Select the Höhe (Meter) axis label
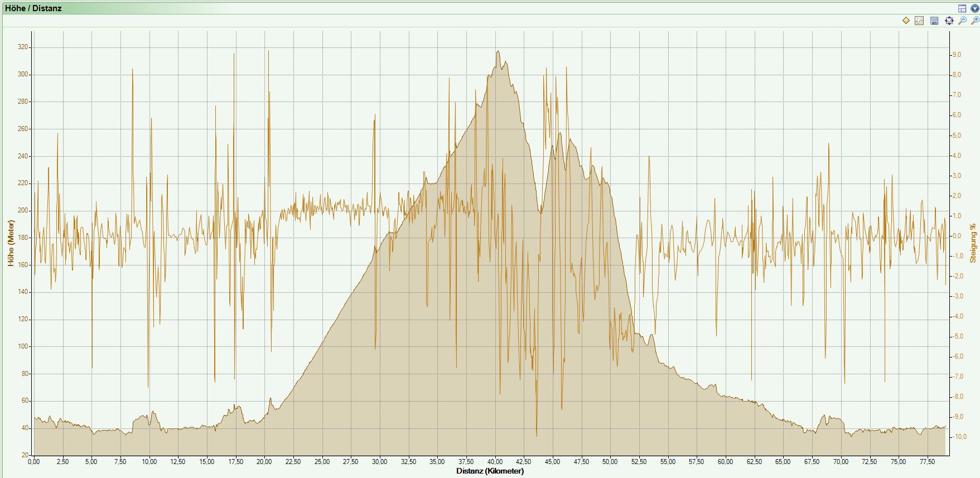980x478 pixels. coord(11,243)
